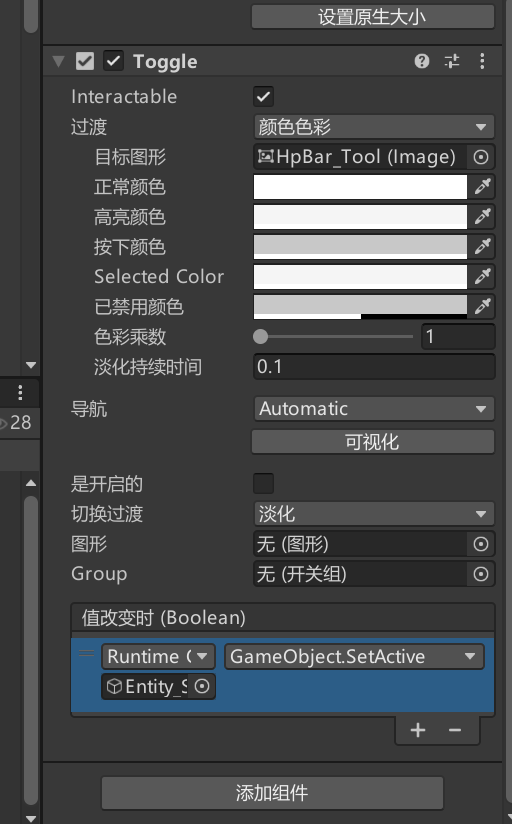Toggle the hidden-objects eye icon showing 28
Screen dimensions: 512x824
[x=16, y=423]
